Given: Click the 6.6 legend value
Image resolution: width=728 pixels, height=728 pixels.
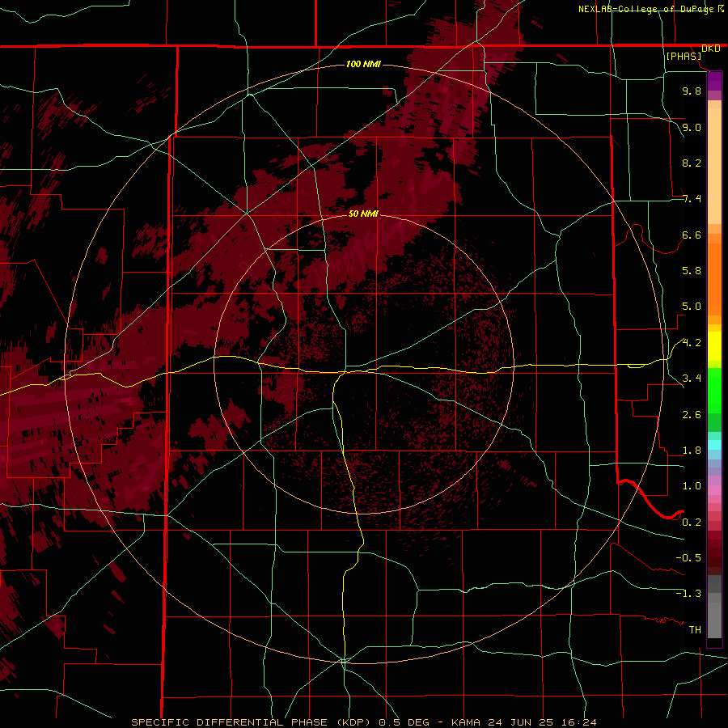Looking at the screenshot, I should coord(692,235).
